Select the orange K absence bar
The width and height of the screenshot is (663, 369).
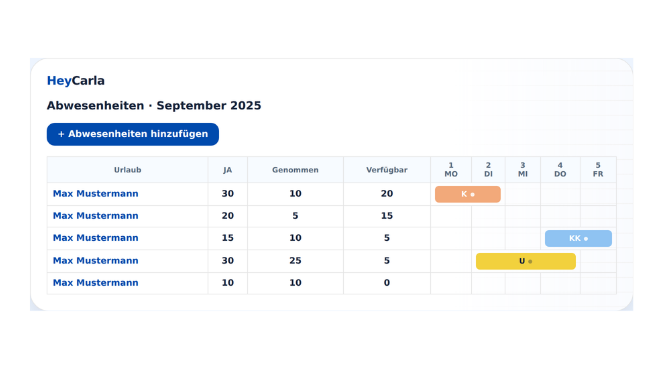point(468,194)
